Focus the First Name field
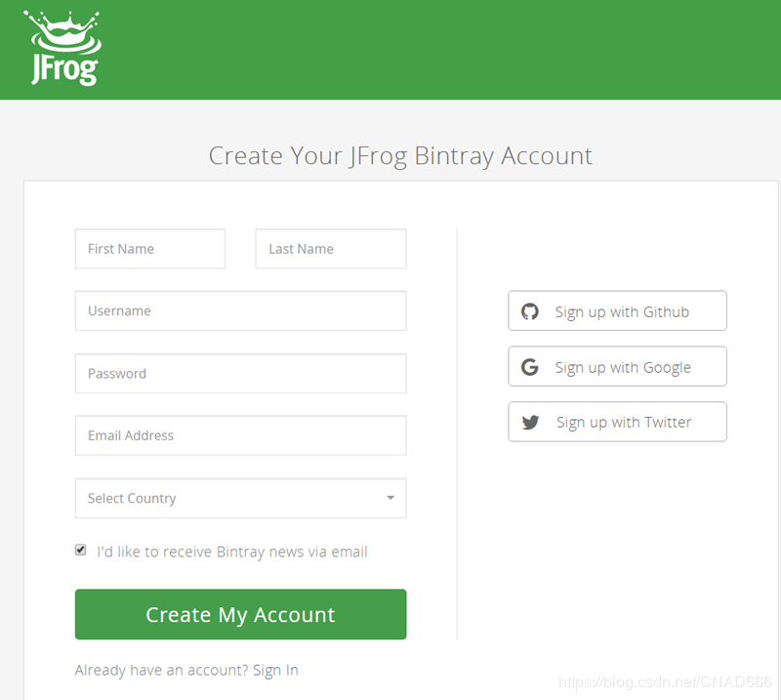Image resolution: width=781 pixels, height=700 pixels. tap(149, 249)
